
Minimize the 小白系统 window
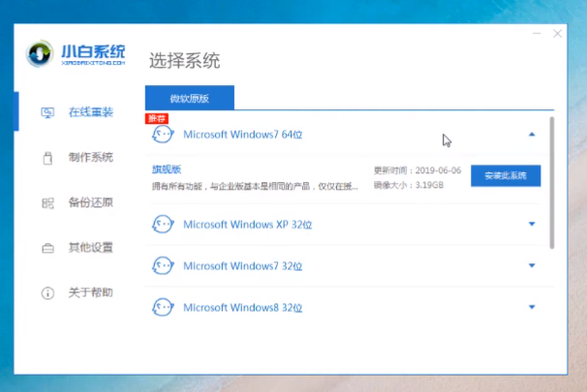pyautogui.click(x=537, y=33)
